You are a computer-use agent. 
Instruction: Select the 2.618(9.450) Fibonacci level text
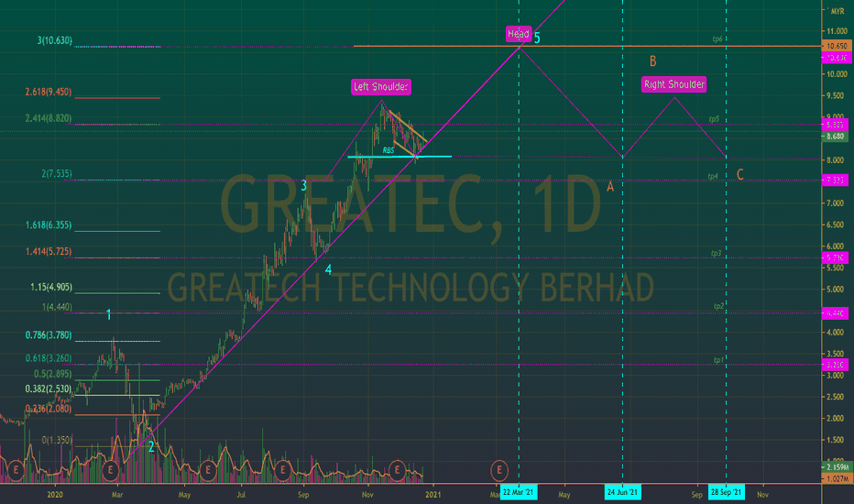pyautogui.click(x=48, y=92)
